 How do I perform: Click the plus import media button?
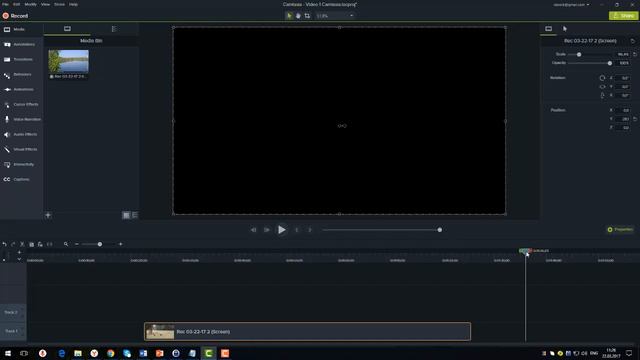(x=48, y=215)
